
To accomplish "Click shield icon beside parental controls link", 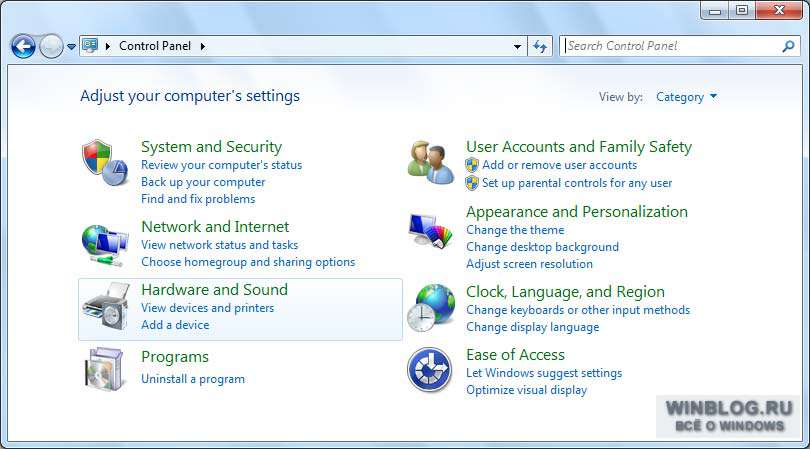I will [472, 183].
